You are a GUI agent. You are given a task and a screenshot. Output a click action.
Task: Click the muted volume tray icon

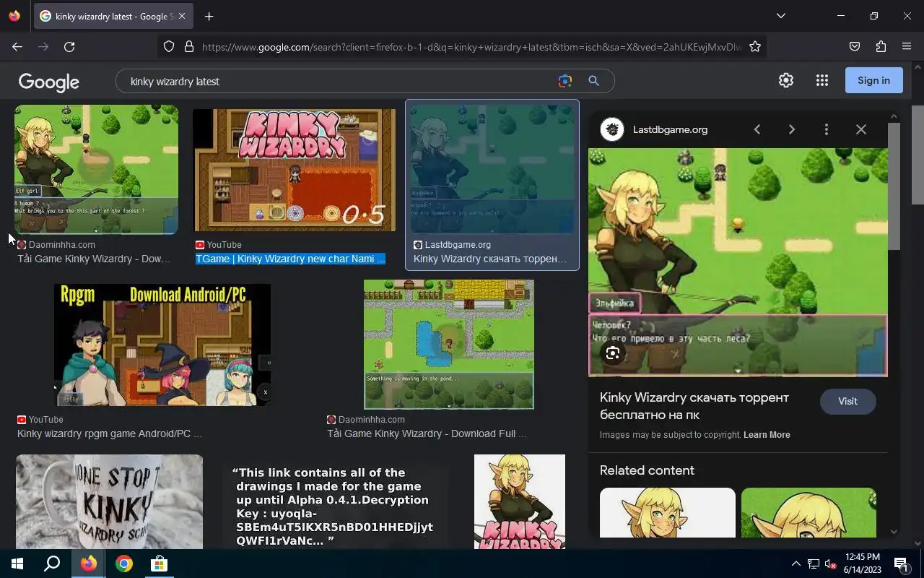pos(831,564)
